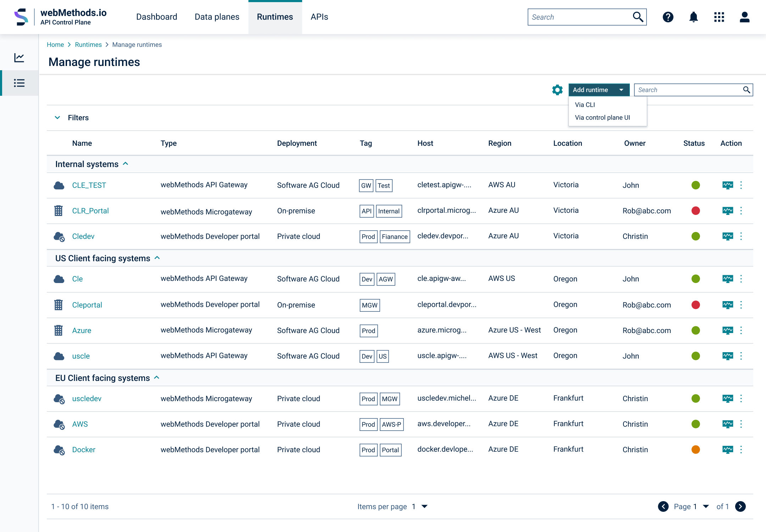The image size is (766, 532).
Task: Open the monitor icon for Cleportal
Action: [728, 305]
